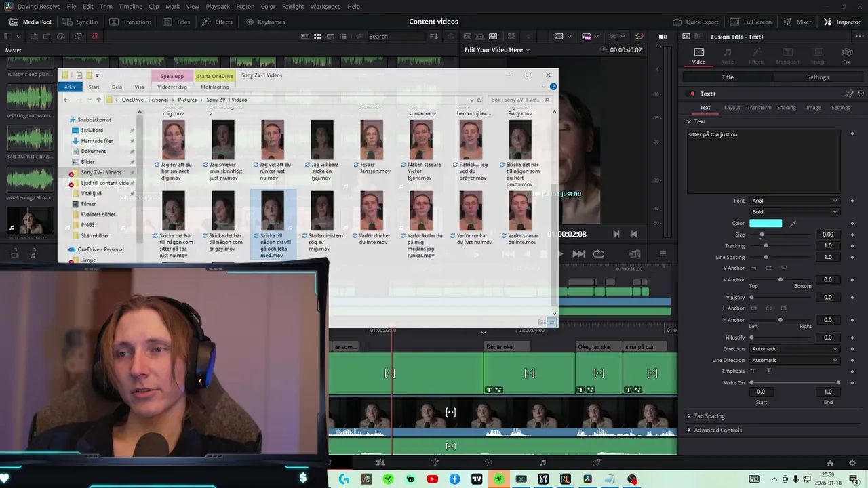
Task: Open the Layout tab of Text+
Action: point(732,107)
